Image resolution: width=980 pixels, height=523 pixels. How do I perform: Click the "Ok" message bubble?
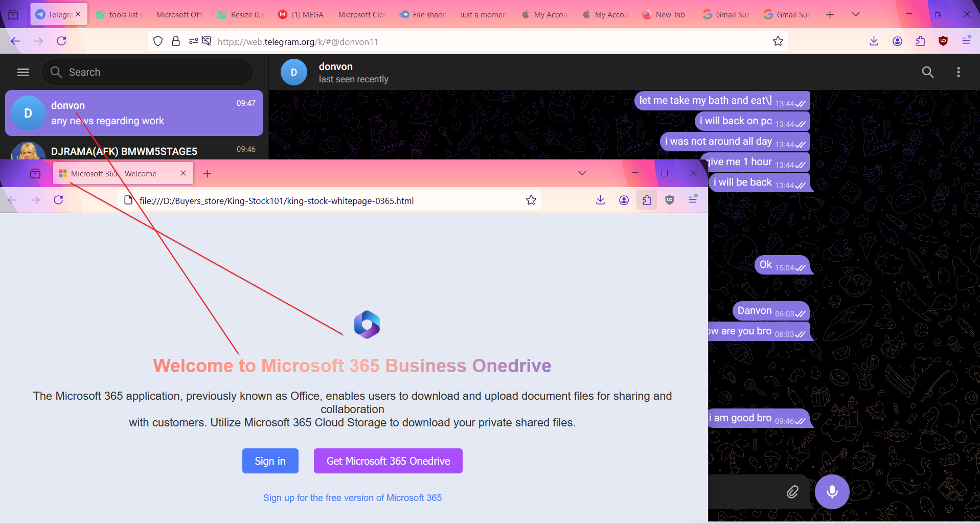click(783, 265)
